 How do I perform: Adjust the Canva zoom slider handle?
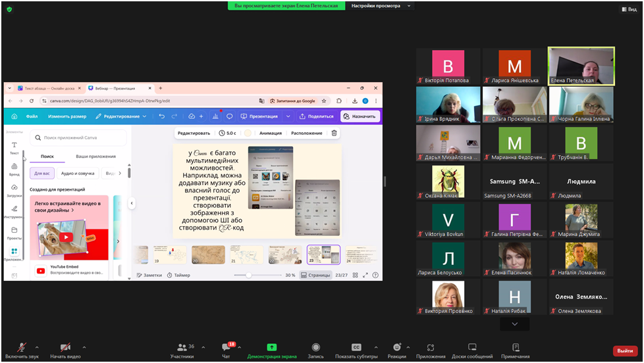[248, 275]
